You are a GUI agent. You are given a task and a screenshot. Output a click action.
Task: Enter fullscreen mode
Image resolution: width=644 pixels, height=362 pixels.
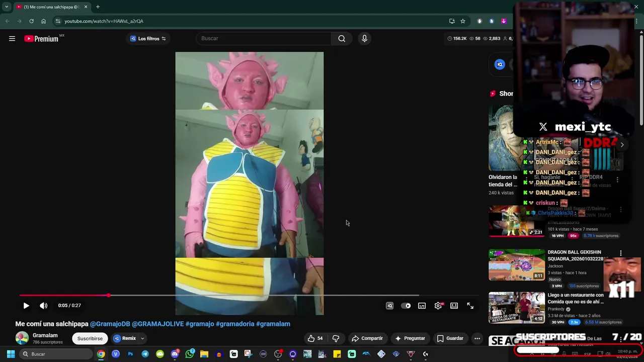click(x=470, y=306)
